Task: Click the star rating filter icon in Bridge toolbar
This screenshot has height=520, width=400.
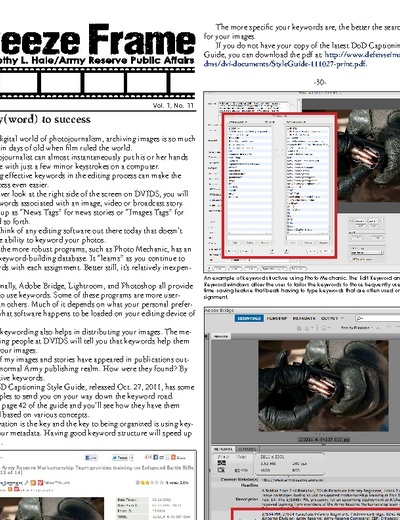Action: pyautogui.click(x=323, y=328)
